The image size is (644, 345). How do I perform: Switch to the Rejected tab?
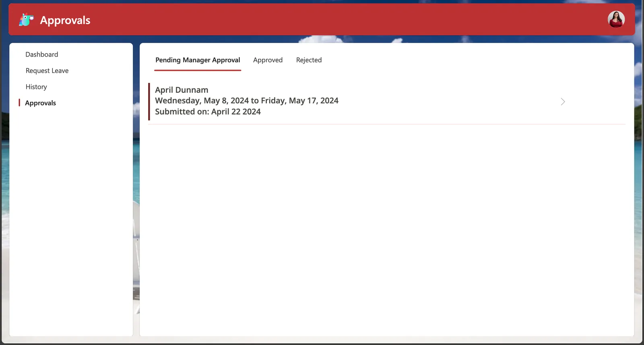[x=309, y=60]
